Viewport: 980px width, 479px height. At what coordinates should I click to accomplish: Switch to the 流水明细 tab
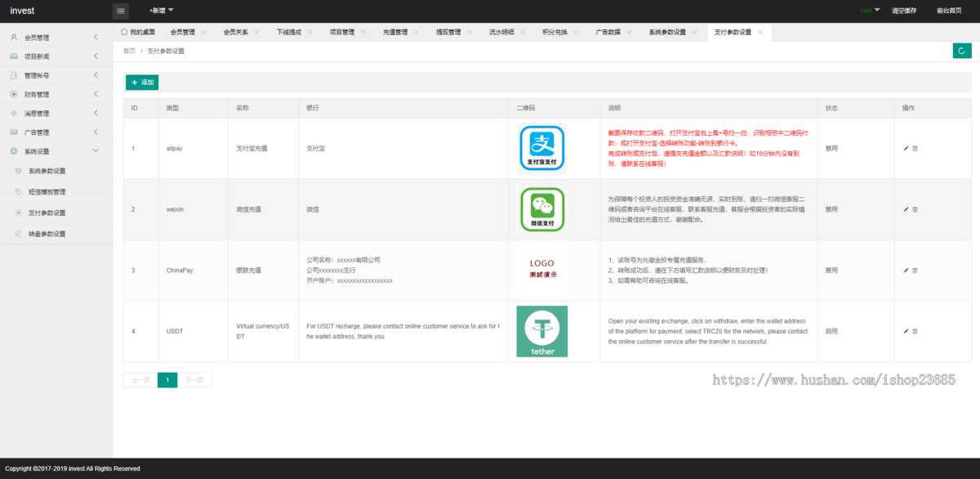501,32
